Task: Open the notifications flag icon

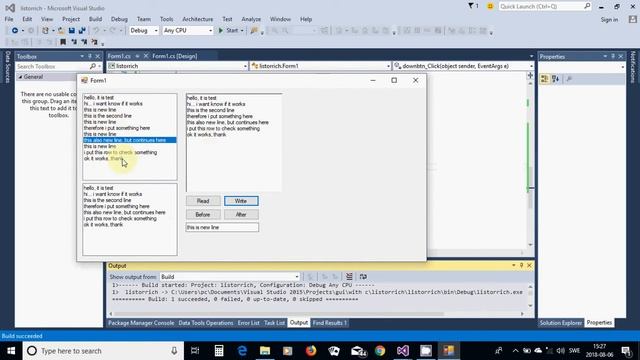Action: 471,6
